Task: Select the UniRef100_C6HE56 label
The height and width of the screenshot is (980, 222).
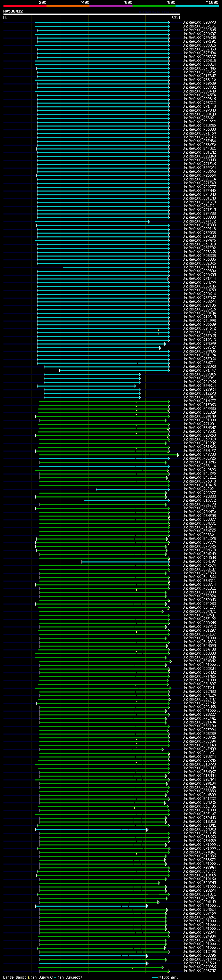Action: (x=199, y=516)
